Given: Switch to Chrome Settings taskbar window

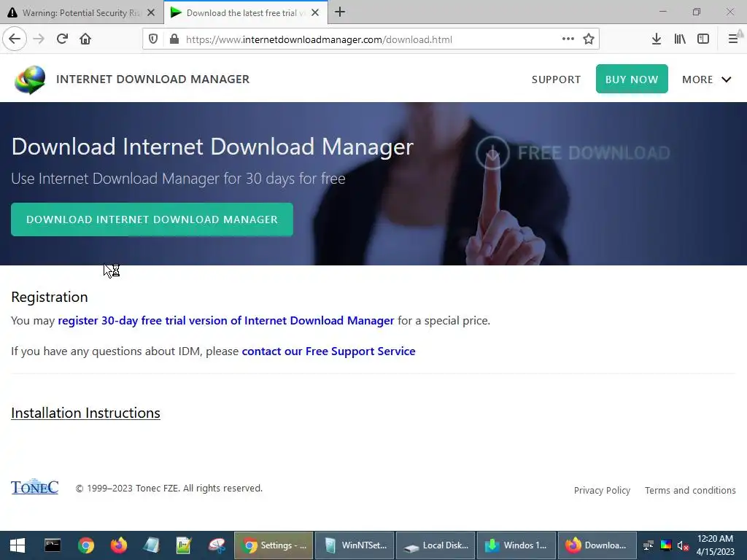Looking at the screenshot, I should click(274, 545).
